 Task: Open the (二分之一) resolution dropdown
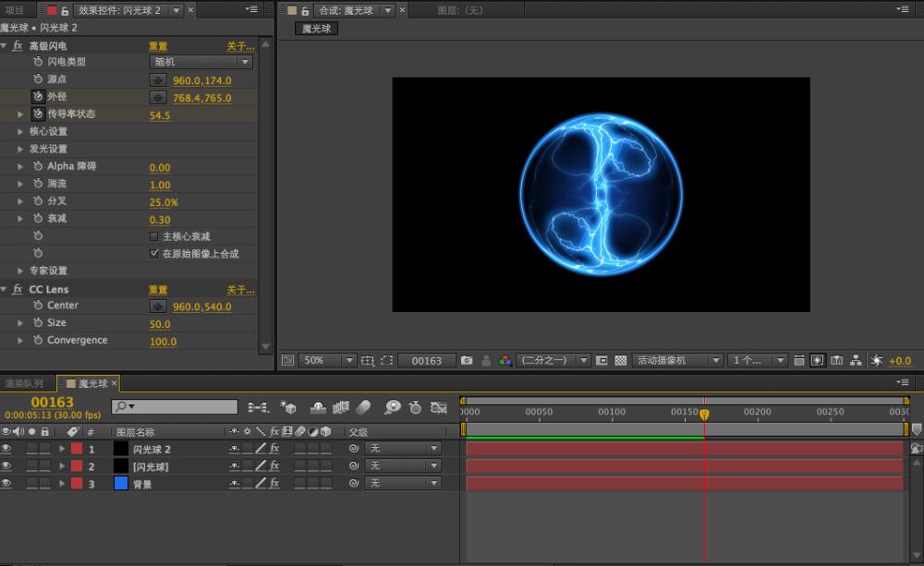pos(553,360)
